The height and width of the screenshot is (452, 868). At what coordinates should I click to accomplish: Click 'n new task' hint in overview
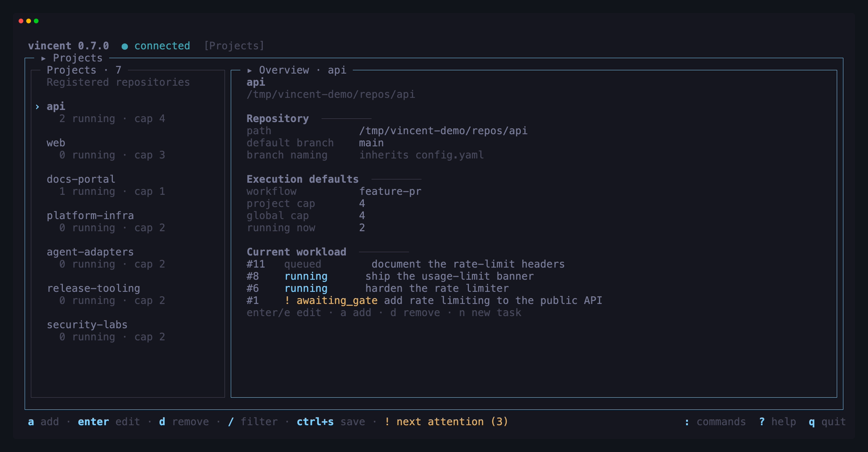click(x=490, y=312)
